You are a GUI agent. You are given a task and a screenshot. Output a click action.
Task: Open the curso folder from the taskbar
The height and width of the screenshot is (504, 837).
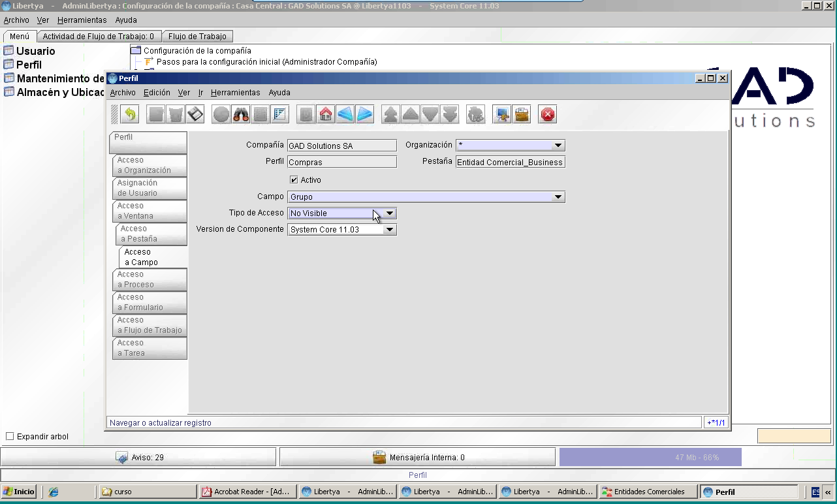coord(148,492)
